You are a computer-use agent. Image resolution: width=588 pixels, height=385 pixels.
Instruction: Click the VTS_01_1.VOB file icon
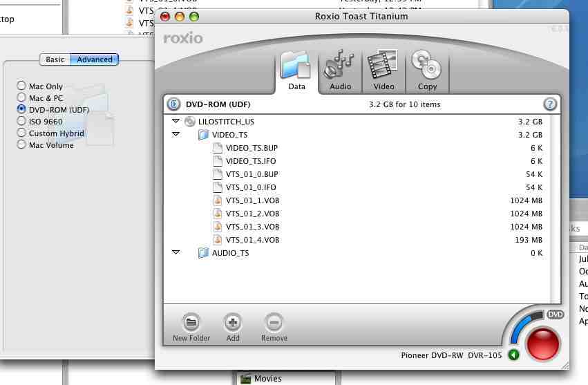[x=218, y=200]
